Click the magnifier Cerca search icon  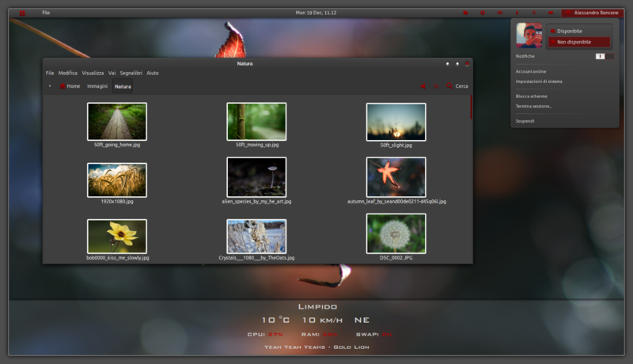point(449,86)
